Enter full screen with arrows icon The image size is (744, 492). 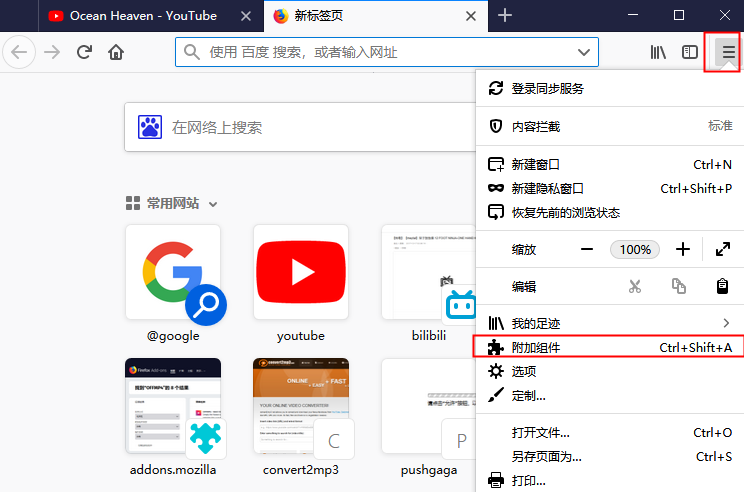[x=723, y=250]
